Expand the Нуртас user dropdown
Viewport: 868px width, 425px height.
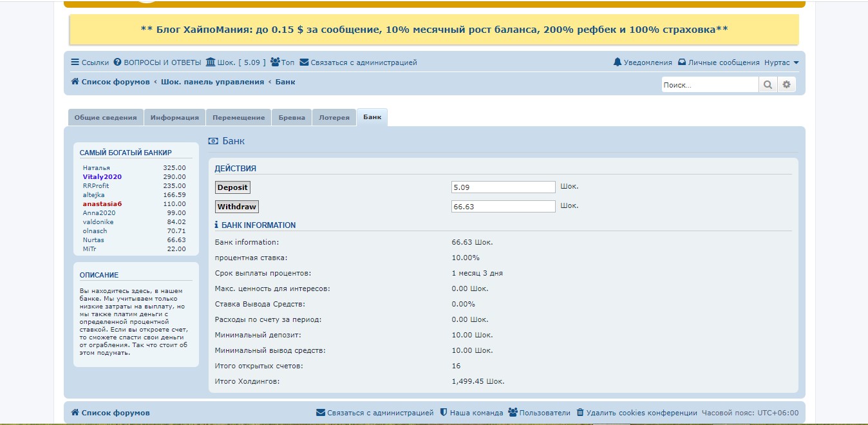click(781, 62)
